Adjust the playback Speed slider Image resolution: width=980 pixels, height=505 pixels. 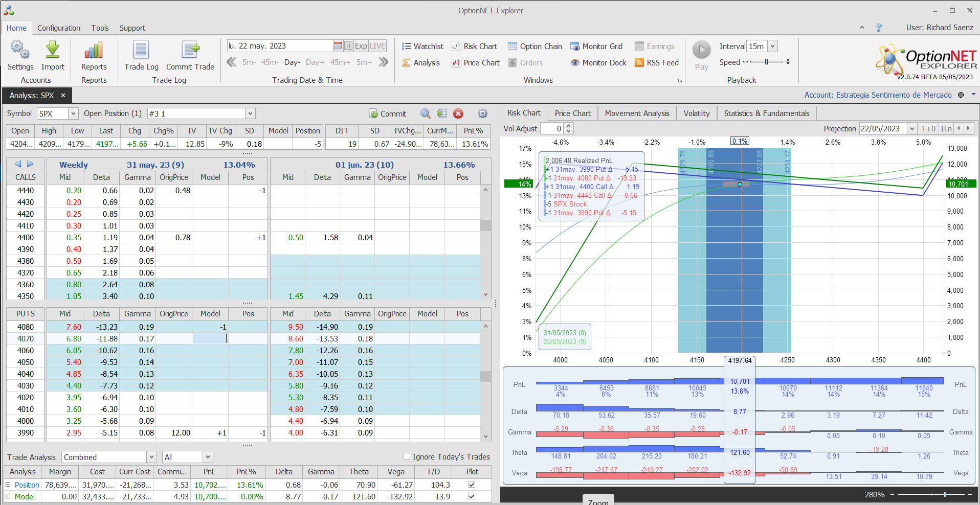click(766, 62)
